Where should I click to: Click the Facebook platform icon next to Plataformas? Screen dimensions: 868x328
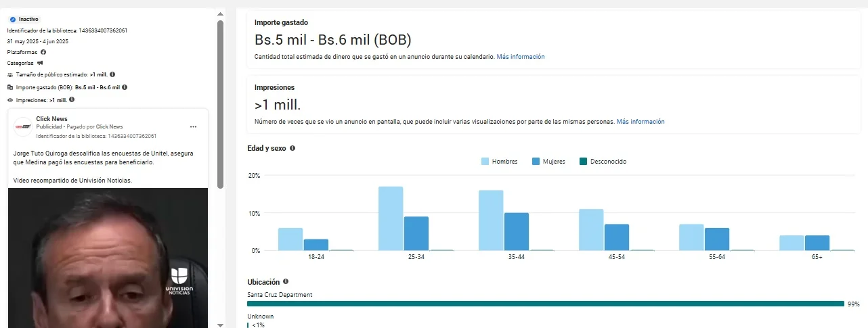pyautogui.click(x=43, y=52)
